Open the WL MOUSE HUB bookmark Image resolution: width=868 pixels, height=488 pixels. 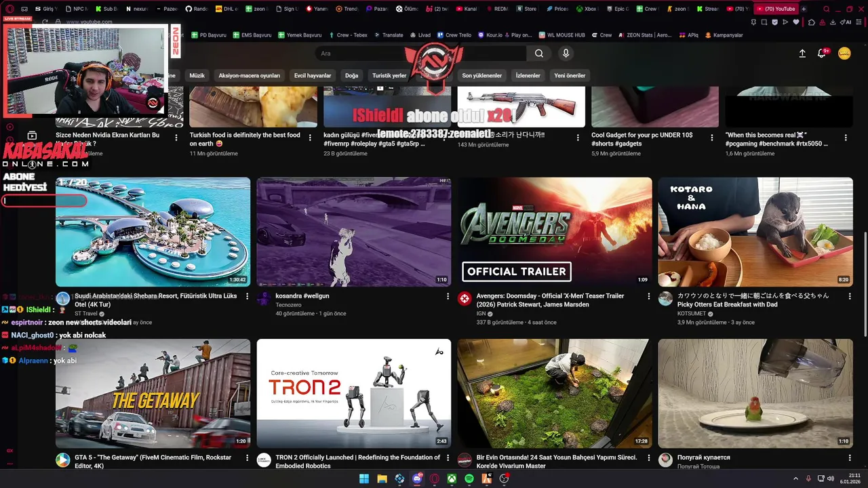[x=561, y=35]
